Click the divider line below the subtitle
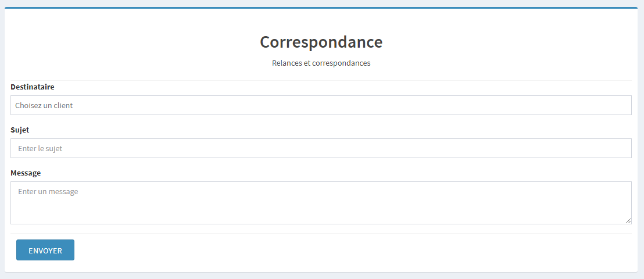Image resolution: width=644 pixels, height=279 pixels. [321, 80]
